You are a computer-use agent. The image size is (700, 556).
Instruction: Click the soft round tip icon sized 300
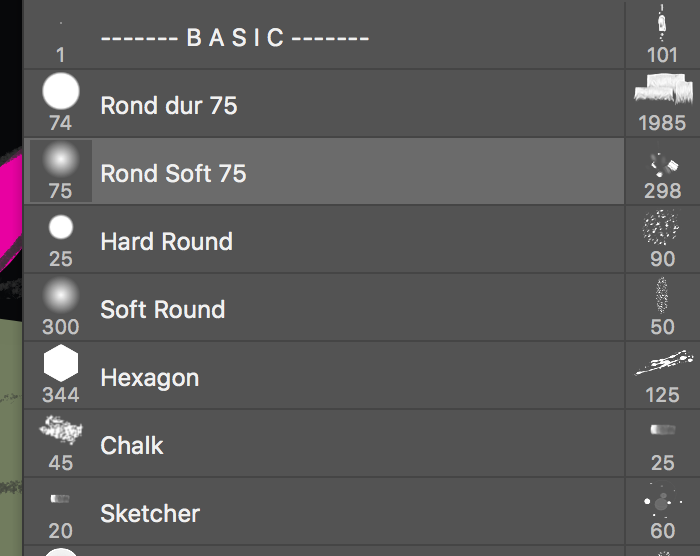(61, 295)
